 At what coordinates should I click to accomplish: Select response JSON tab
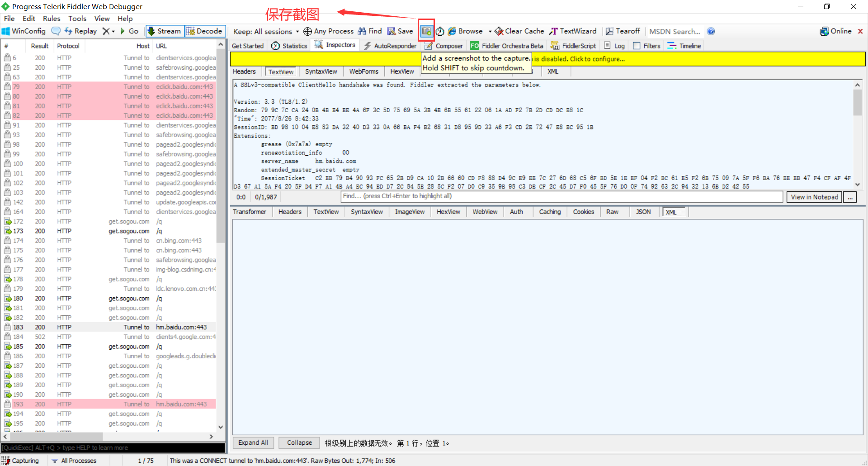(643, 212)
